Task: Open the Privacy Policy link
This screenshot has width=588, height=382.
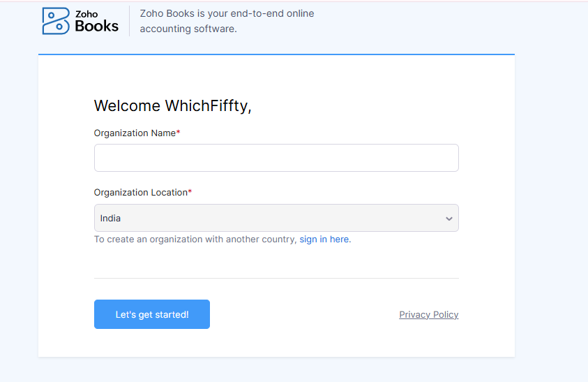Action: click(x=428, y=315)
